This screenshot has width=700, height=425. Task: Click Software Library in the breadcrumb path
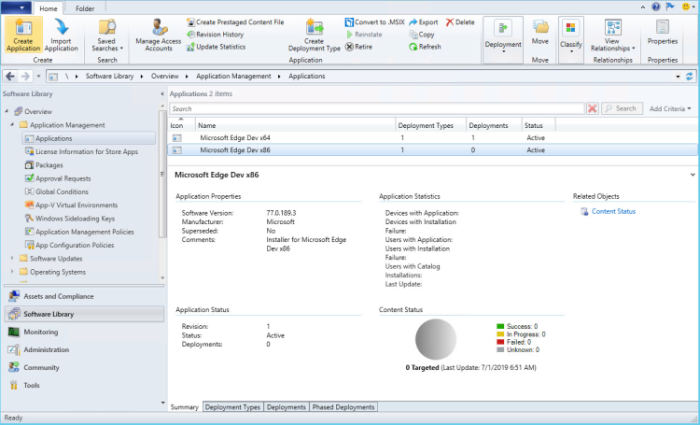109,76
